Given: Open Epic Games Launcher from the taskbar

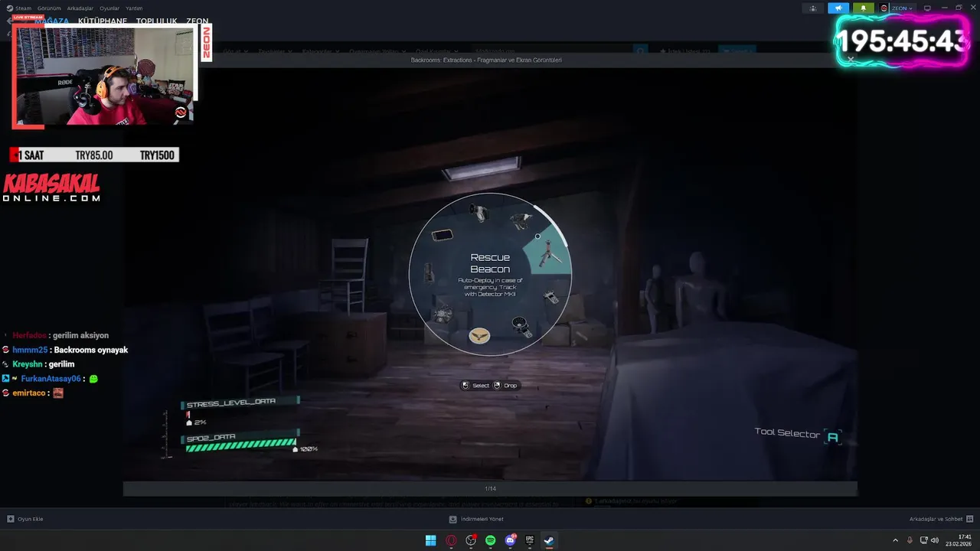Looking at the screenshot, I should click(x=530, y=540).
